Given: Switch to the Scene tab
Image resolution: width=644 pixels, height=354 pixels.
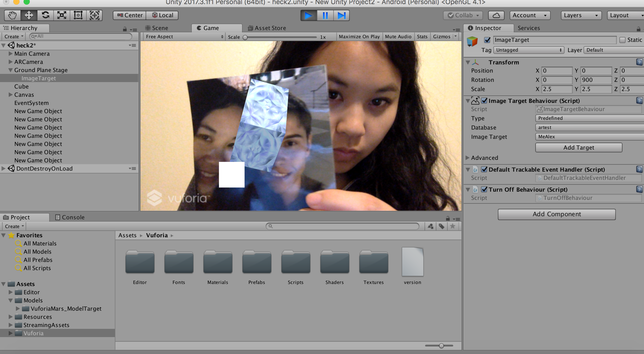Looking at the screenshot, I should (157, 28).
